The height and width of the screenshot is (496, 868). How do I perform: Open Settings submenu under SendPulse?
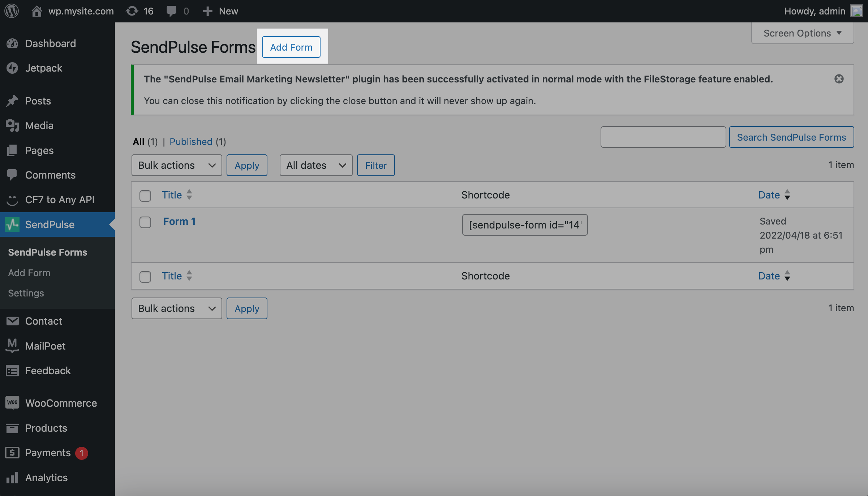click(x=26, y=293)
